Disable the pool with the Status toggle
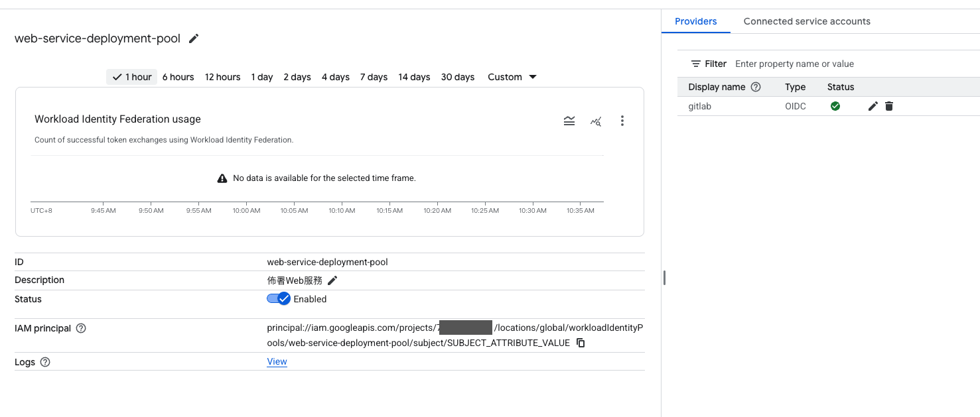Image resolution: width=980 pixels, height=417 pixels. coord(278,298)
